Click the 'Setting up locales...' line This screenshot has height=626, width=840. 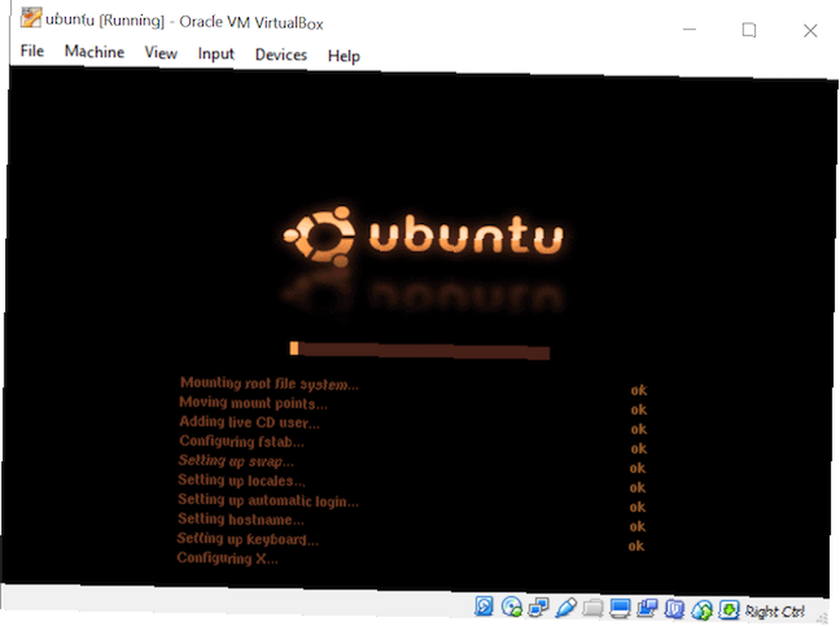241,481
